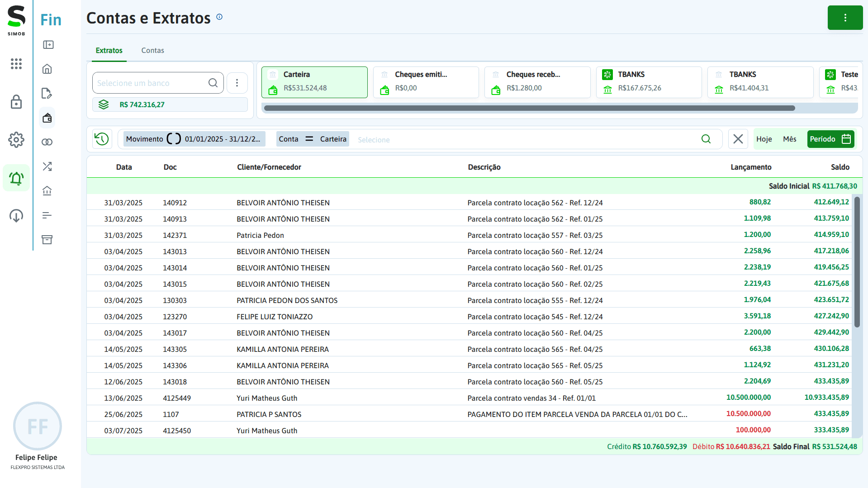Activate the Período date range button
The image size is (868, 488).
click(830, 139)
